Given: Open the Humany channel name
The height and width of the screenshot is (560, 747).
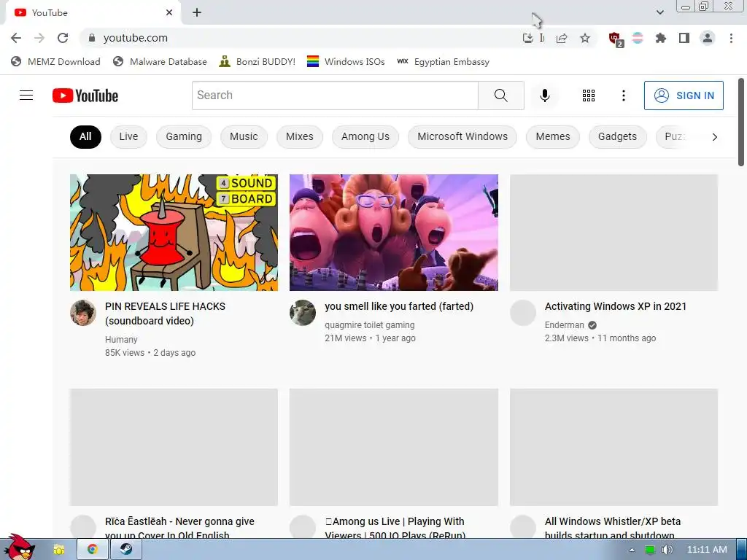Looking at the screenshot, I should tap(121, 340).
